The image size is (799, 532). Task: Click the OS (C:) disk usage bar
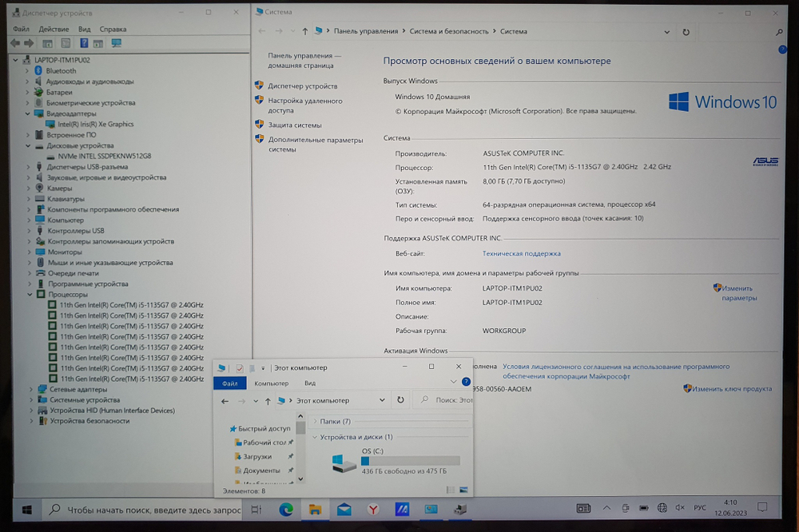click(410, 460)
